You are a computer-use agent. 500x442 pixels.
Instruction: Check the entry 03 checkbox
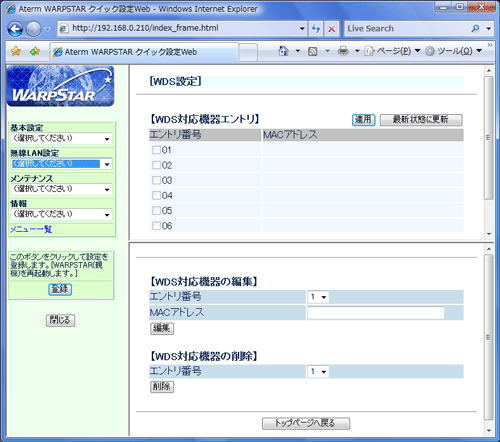[x=156, y=180]
